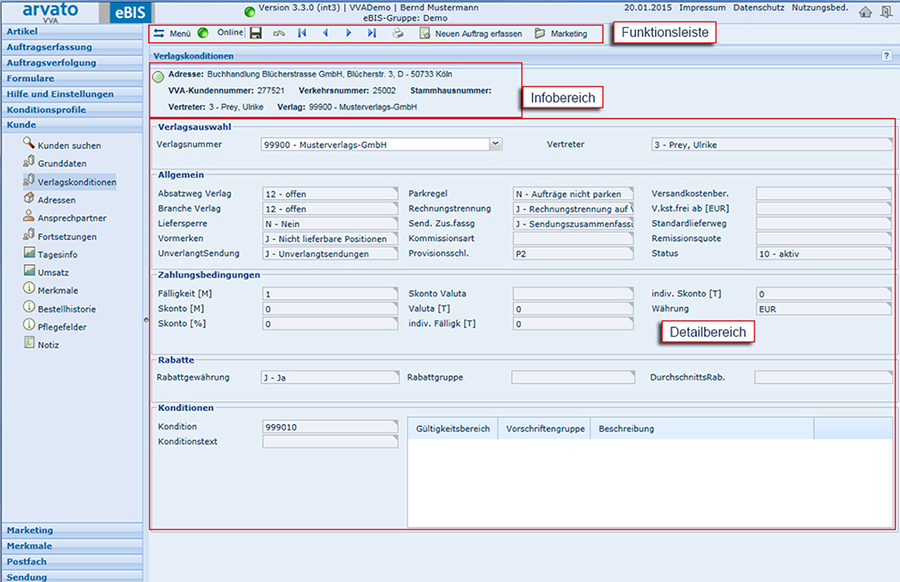The image size is (900, 582).
Task: Open Hilfe und Einstellungen section
Action: (72, 94)
